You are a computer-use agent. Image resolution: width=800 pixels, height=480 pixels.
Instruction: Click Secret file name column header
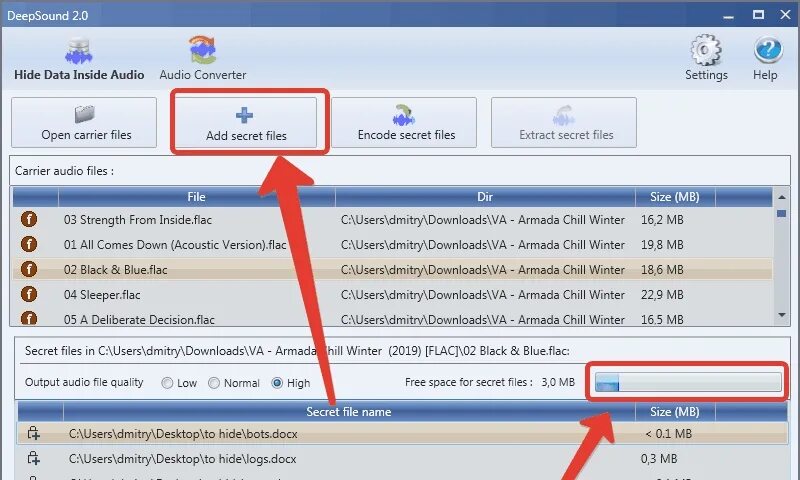coord(349,412)
